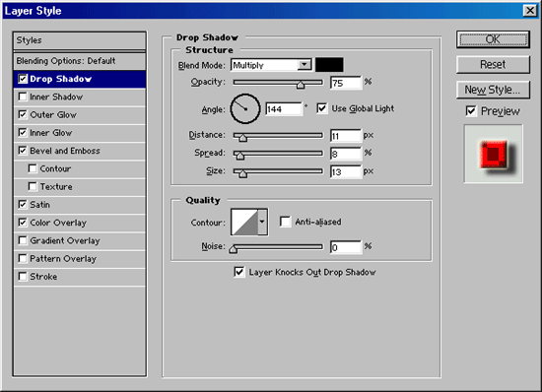Click the Angle value field

pyautogui.click(x=284, y=109)
